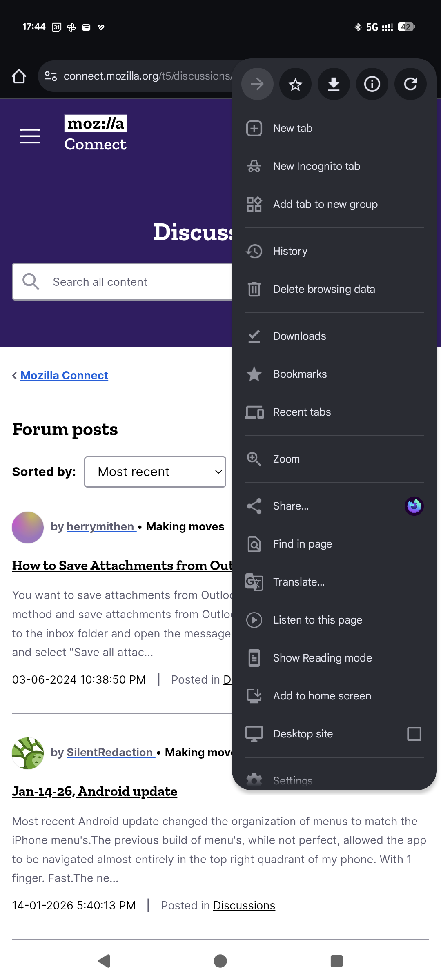Open the Mozilla Connect hamburger menu
441x980 pixels.
coord(30,136)
